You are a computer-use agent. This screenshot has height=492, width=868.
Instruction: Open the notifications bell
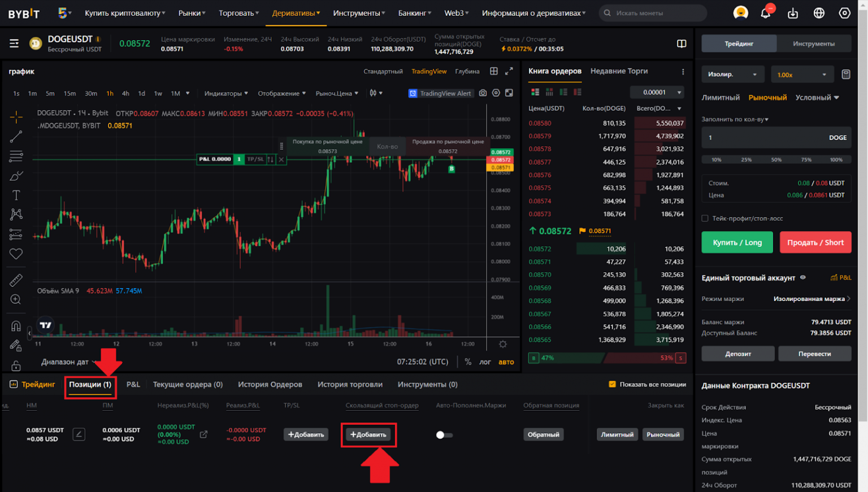(x=766, y=13)
